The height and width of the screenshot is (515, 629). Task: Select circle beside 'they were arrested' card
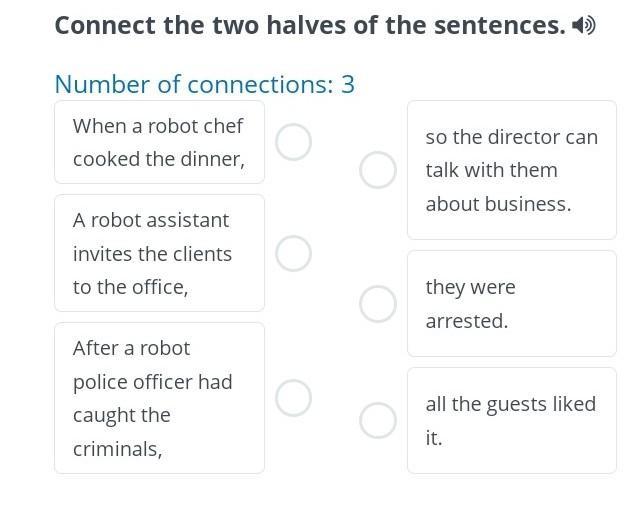[x=378, y=304]
